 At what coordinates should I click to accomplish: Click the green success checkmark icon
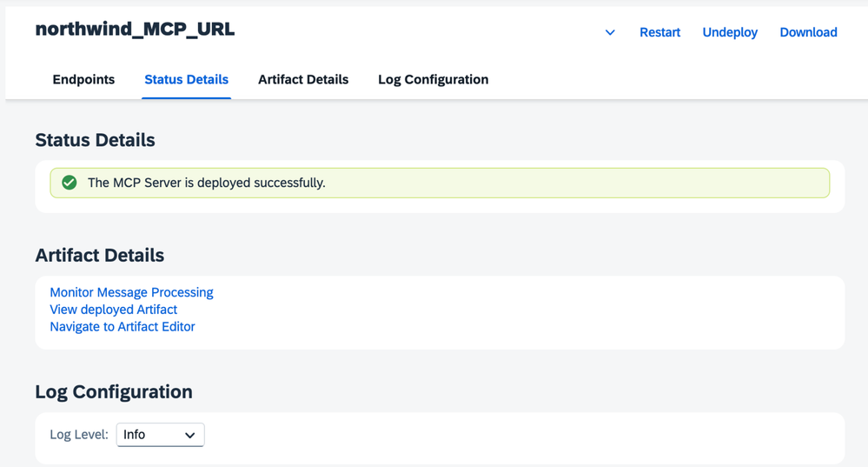coord(70,183)
